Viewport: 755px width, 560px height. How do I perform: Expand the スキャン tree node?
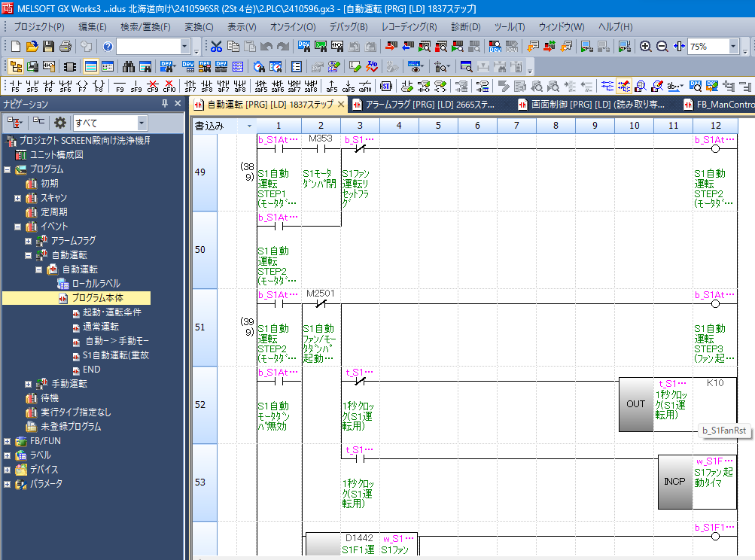point(18,198)
